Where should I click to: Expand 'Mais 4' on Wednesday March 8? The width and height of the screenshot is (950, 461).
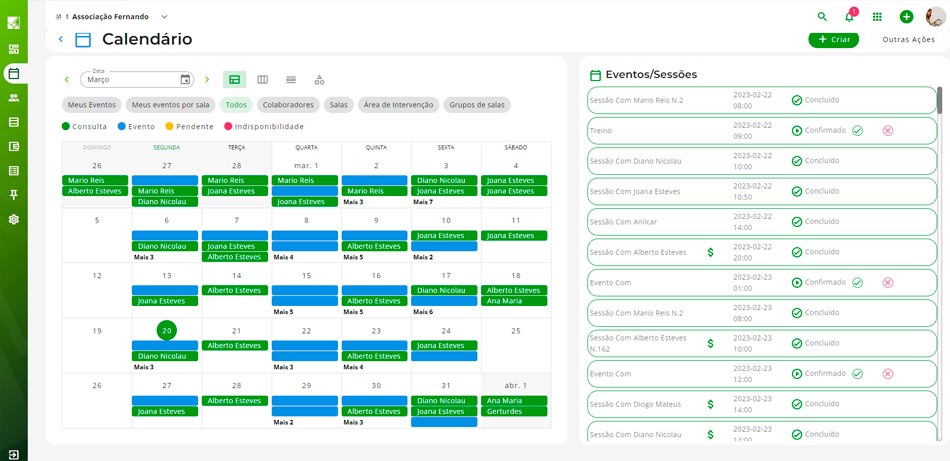click(284, 257)
